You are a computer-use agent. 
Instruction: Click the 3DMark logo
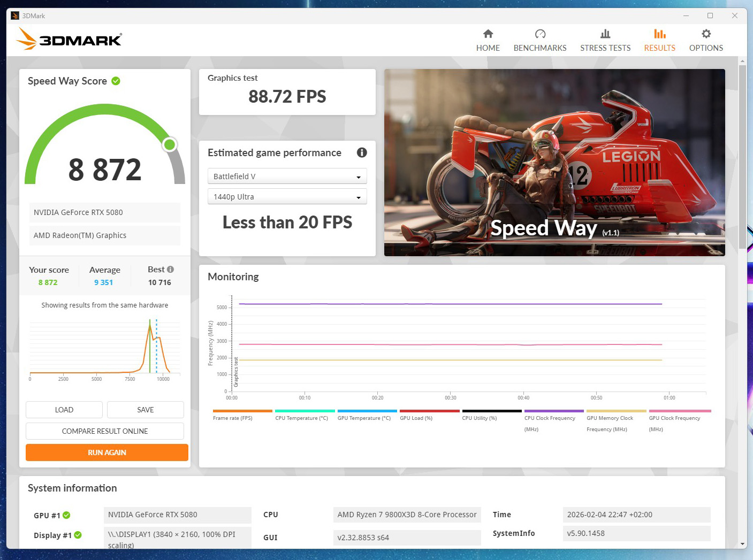coord(70,40)
